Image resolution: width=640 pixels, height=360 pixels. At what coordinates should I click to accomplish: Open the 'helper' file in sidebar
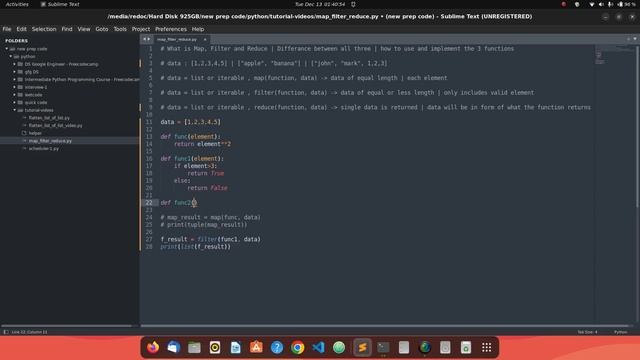(x=35, y=133)
